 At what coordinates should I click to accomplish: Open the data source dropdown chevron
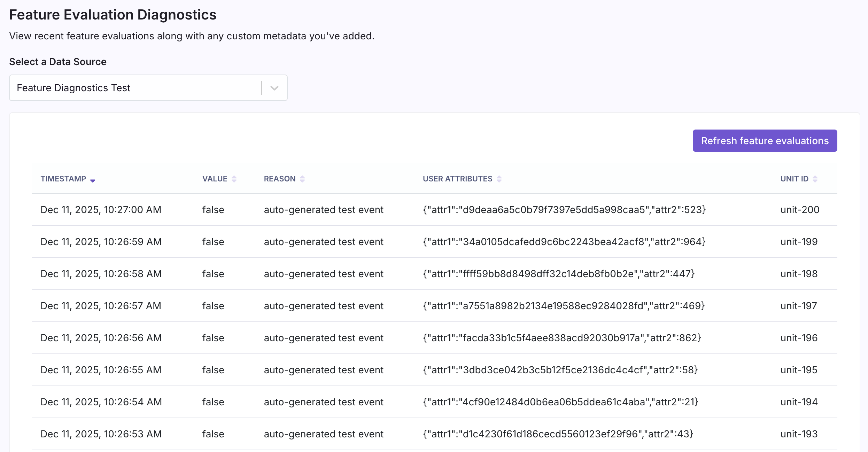[274, 88]
